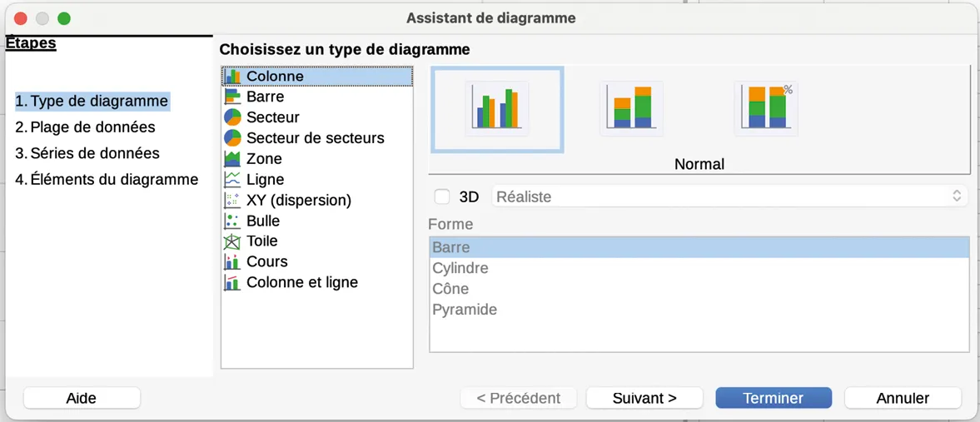The image size is (980, 422).
Task: Pick the Cours stock chart icon
Action: (232, 262)
